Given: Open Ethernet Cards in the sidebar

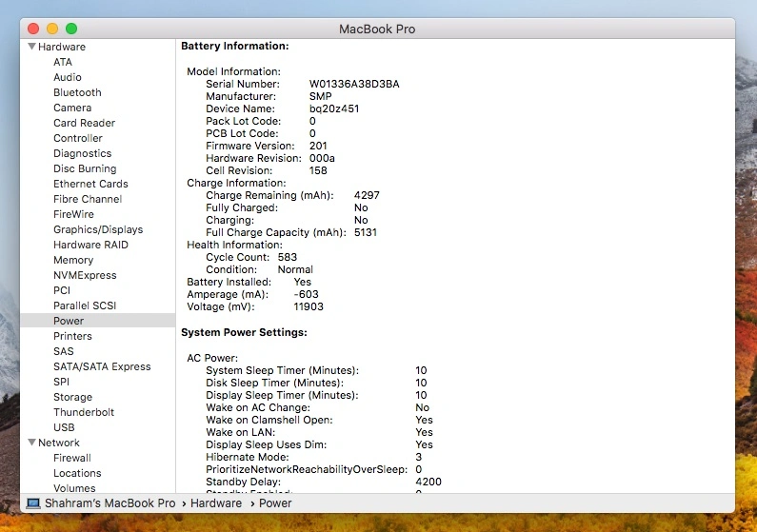Looking at the screenshot, I should pyautogui.click(x=90, y=184).
